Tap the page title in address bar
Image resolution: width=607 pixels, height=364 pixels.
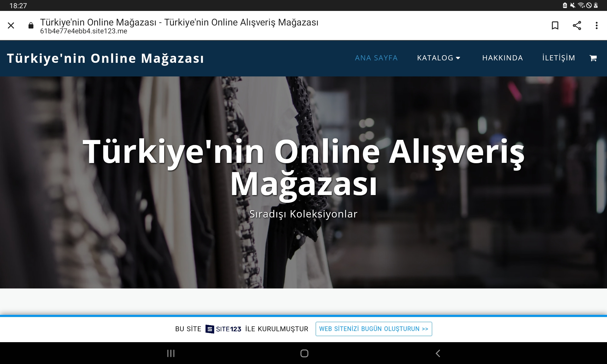tap(179, 22)
